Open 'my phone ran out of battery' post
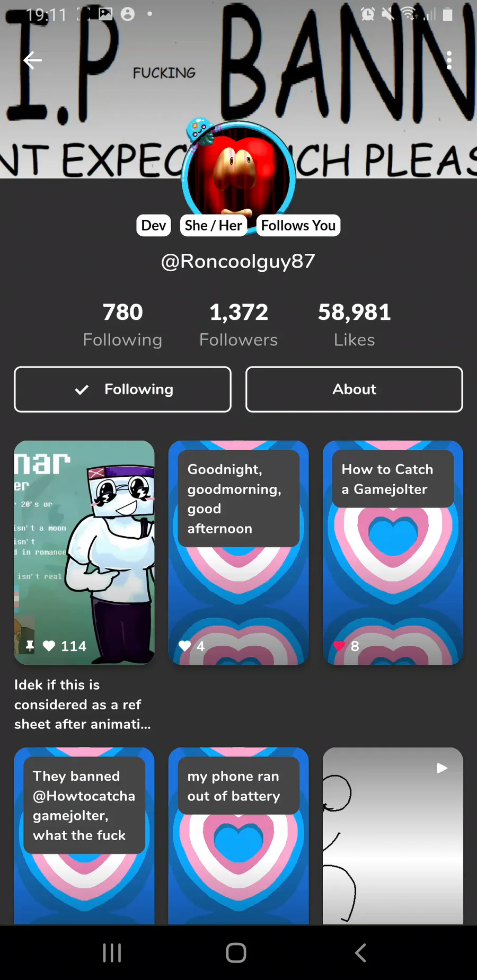 [x=238, y=835]
